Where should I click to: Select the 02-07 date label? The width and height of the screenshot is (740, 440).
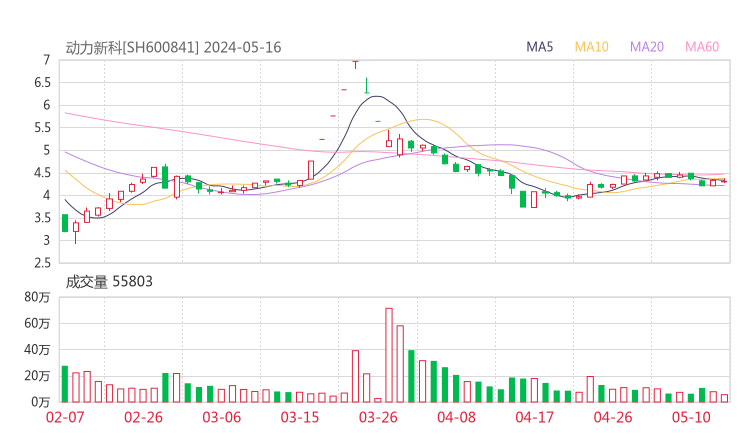(65, 417)
